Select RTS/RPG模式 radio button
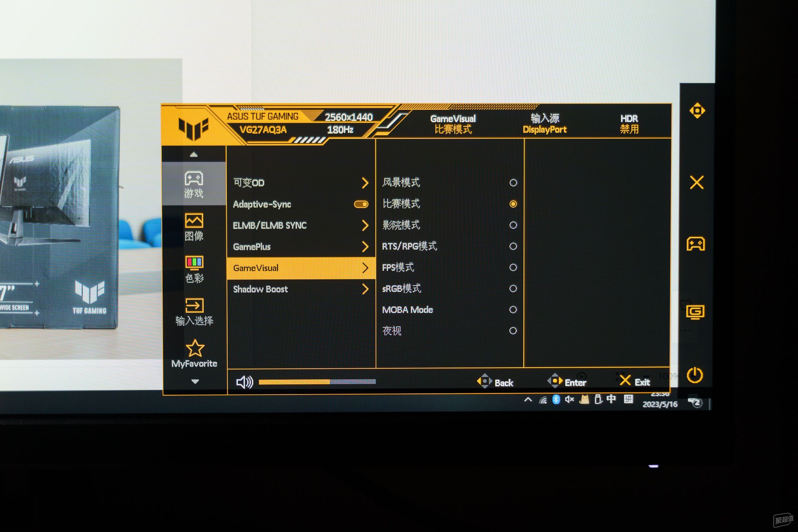Screen dimensions: 798x532 (513, 246)
